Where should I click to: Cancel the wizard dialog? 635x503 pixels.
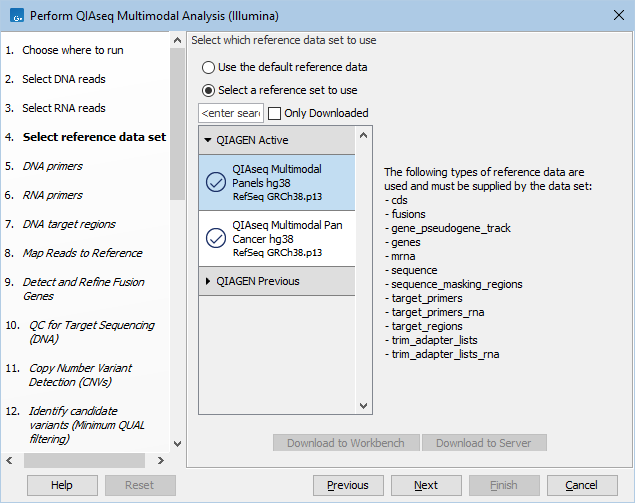click(582, 485)
